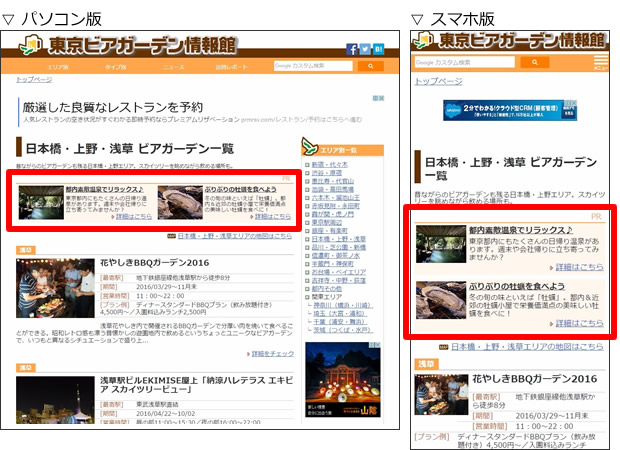
Task: Click 詳細をチェック for 花やしきBBQガーデン
Action: 273,353
